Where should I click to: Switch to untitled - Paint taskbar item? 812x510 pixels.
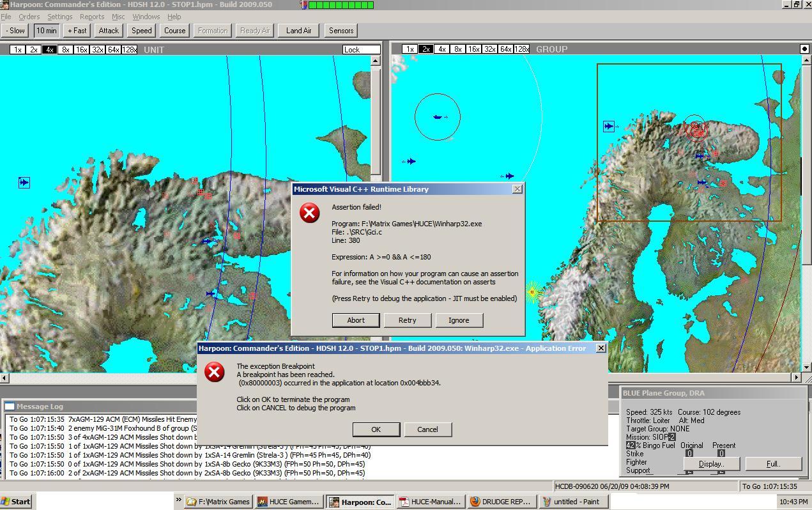click(572, 502)
